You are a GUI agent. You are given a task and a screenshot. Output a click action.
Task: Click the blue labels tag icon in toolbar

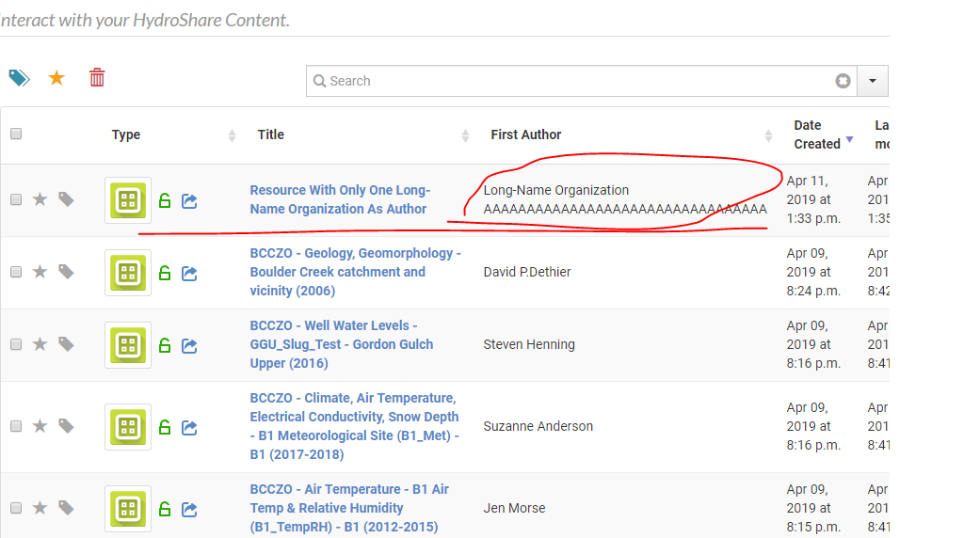click(x=20, y=78)
